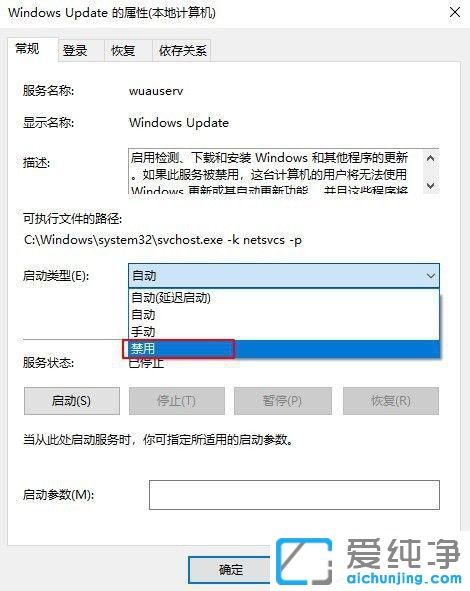This screenshot has height=591, width=470.
Task: Select 自动 entry in the opened list
Action: [284, 315]
